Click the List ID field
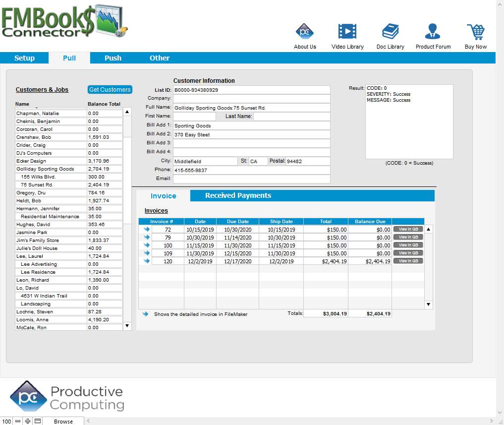 click(x=252, y=90)
